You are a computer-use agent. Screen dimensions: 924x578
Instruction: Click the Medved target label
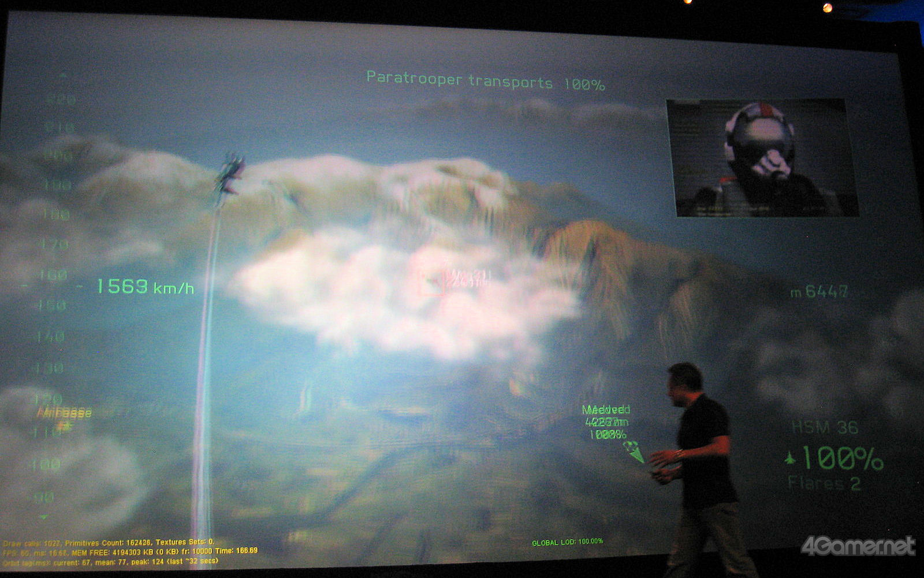(606, 410)
